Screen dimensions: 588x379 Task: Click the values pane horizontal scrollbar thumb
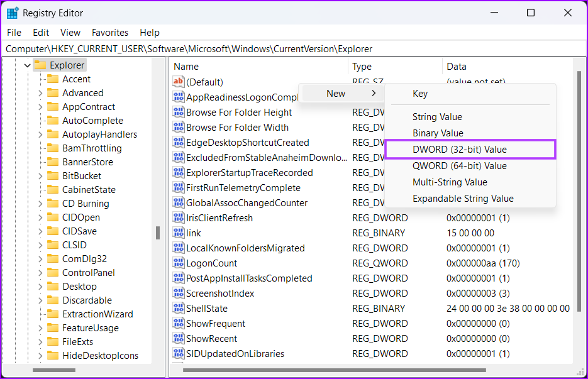tap(335, 370)
